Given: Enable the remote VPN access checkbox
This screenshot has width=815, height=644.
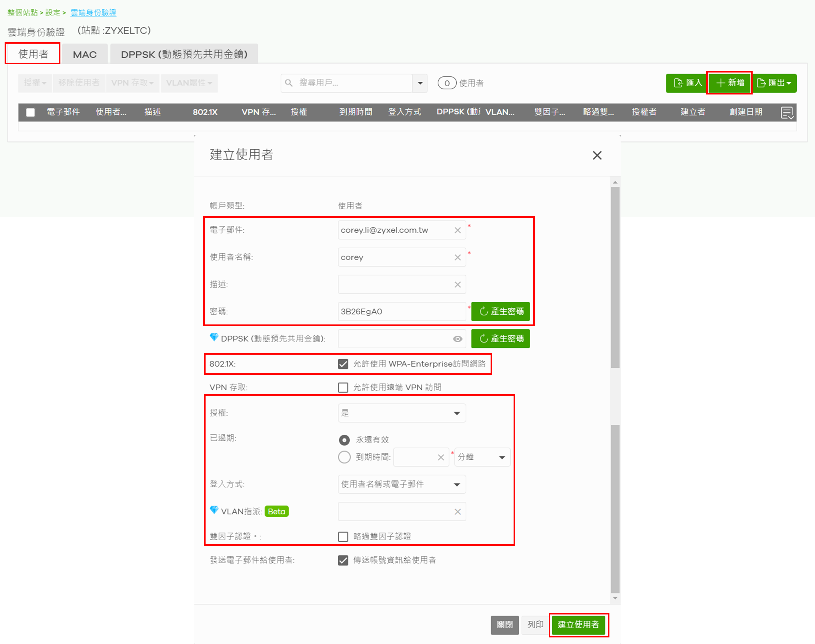Looking at the screenshot, I should point(343,387).
